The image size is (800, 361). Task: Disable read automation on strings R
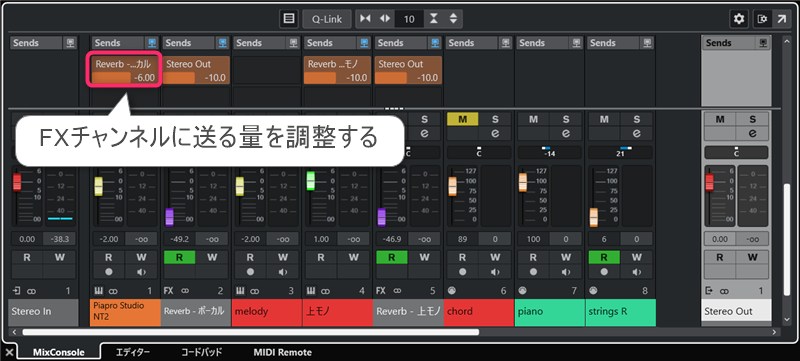(x=604, y=257)
